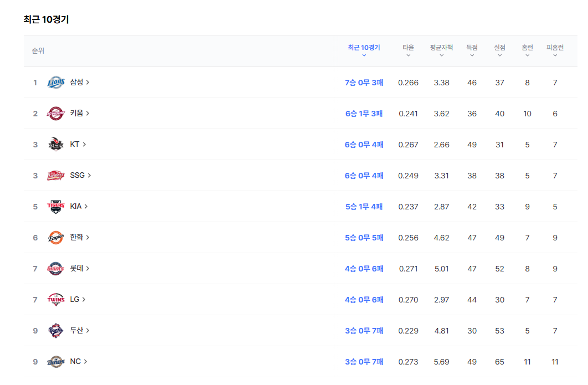Select the KT Wiz team logo

[56, 144]
